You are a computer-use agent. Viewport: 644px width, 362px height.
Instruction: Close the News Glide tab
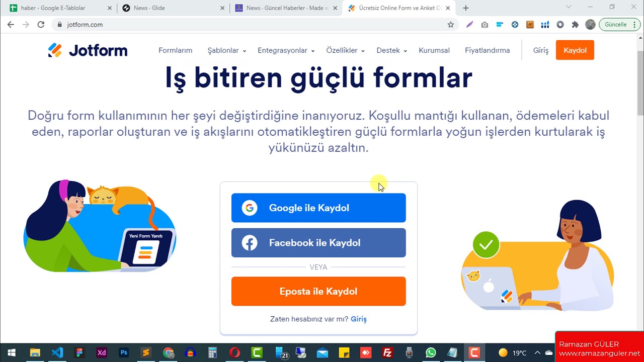coord(222,8)
